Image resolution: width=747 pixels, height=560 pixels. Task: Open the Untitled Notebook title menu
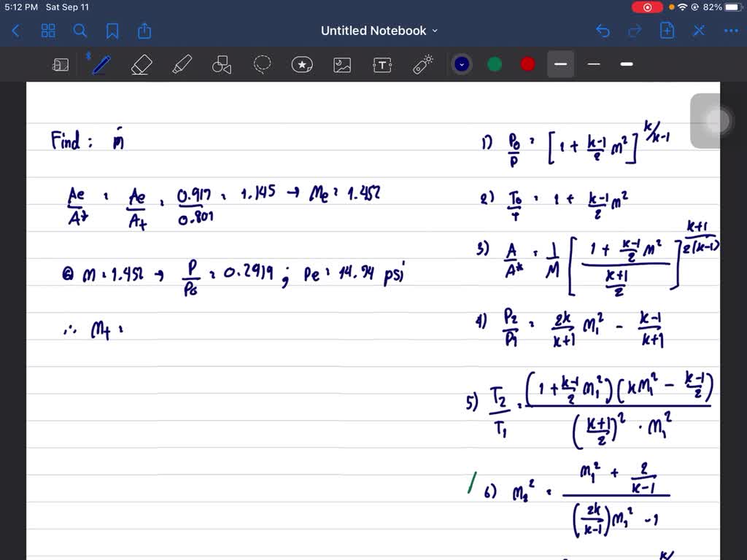[x=379, y=31]
